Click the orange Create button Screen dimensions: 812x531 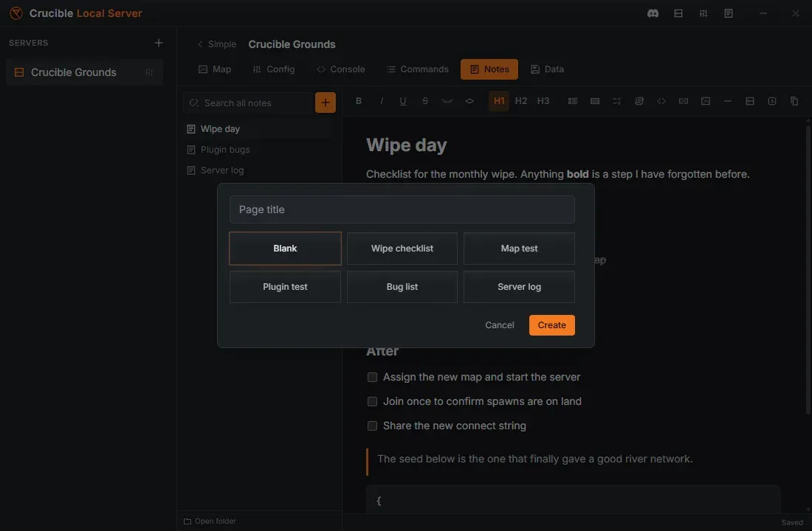pyautogui.click(x=552, y=325)
